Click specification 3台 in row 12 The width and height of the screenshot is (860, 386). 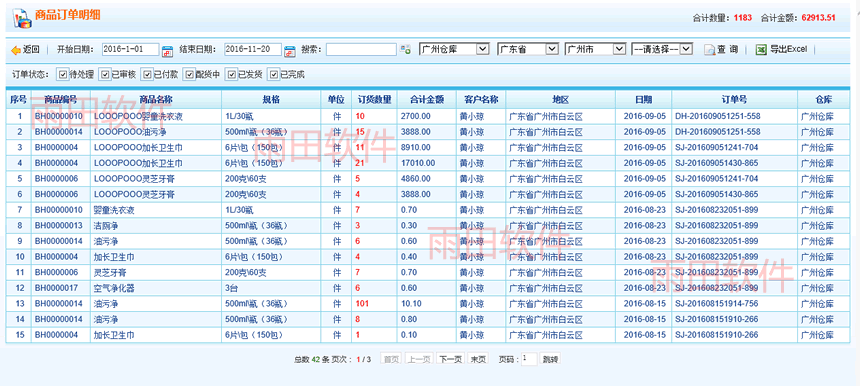pyautogui.click(x=232, y=288)
